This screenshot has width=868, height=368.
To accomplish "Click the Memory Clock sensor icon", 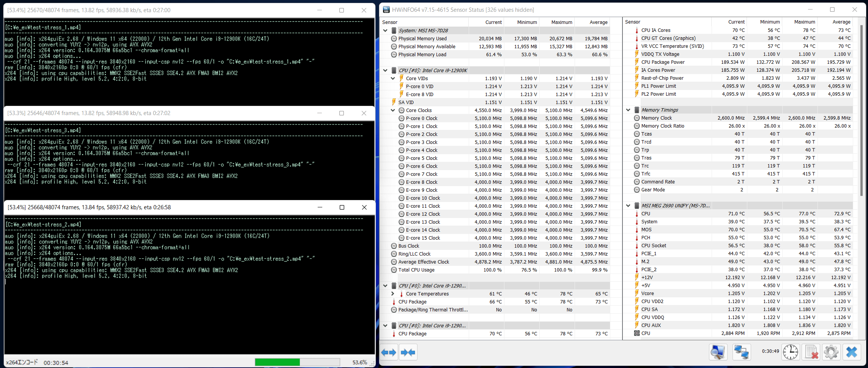I will (x=637, y=118).
